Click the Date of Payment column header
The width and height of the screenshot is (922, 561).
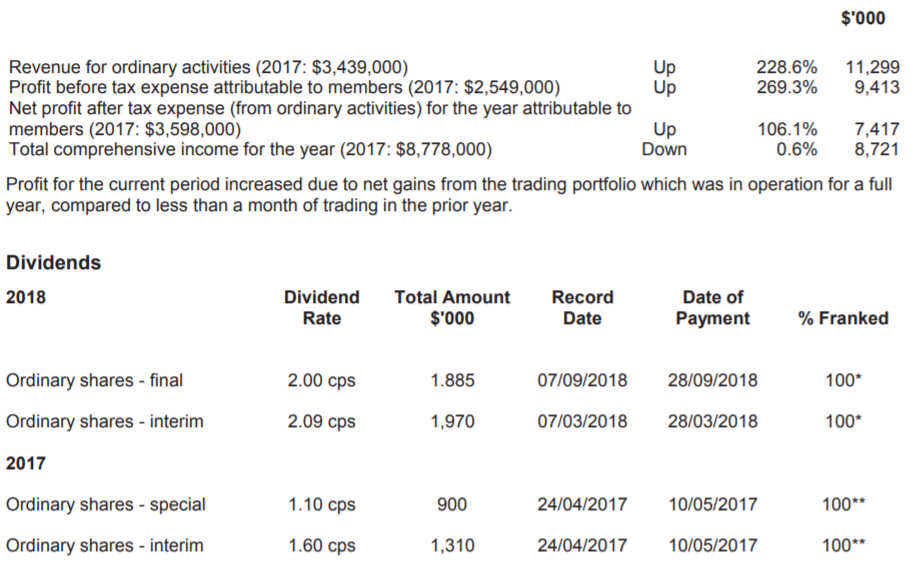713,308
